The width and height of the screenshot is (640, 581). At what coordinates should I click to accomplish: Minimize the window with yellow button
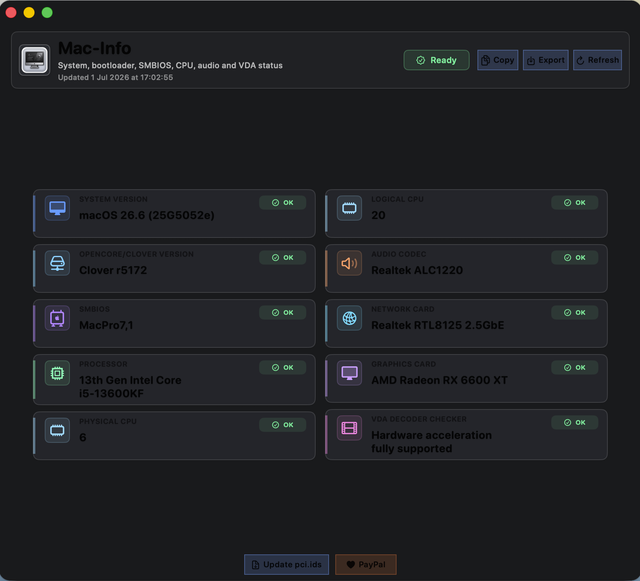[x=29, y=13]
